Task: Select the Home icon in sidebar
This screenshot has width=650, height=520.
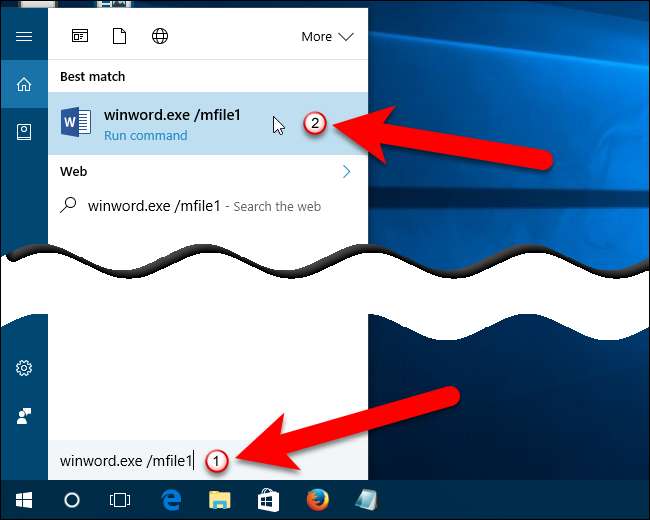Action: tap(24, 84)
